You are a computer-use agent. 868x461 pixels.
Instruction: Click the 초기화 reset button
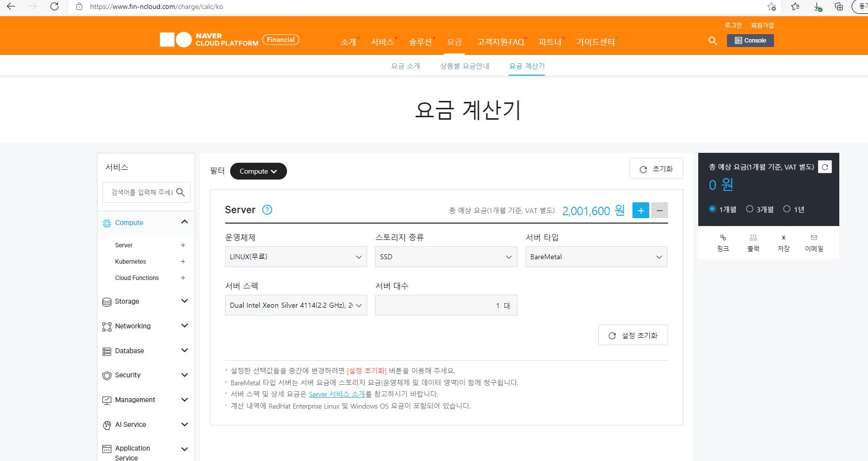tap(656, 169)
